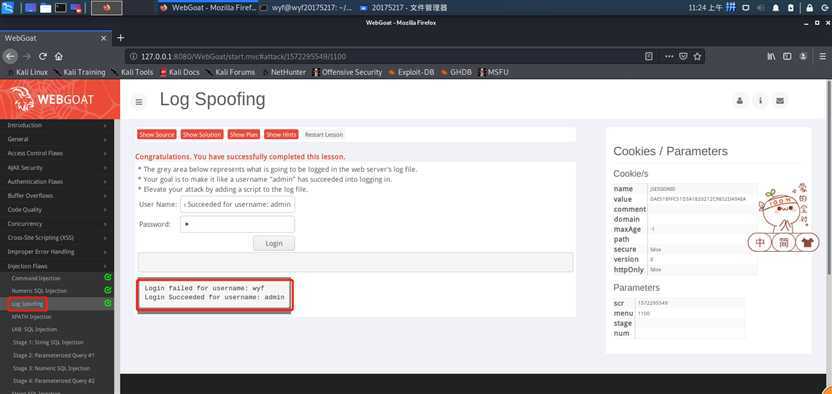The height and width of the screenshot is (394, 832).
Task: Switch to the terminal window in the taskbar
Action: (306, 8)
